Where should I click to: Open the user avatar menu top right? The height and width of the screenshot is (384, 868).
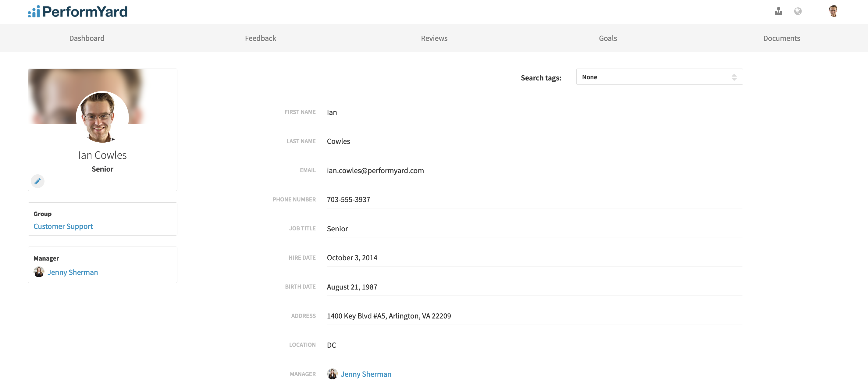pos(833,11)
